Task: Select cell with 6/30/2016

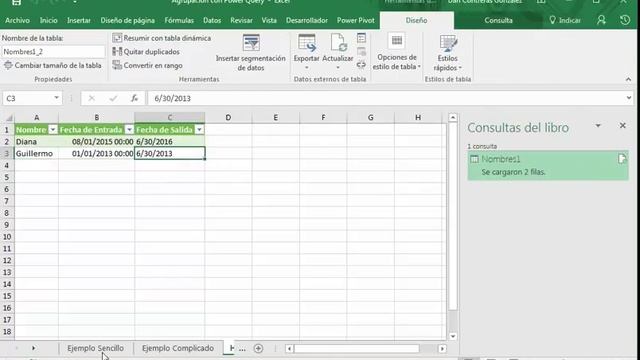Action: [169, 142]
